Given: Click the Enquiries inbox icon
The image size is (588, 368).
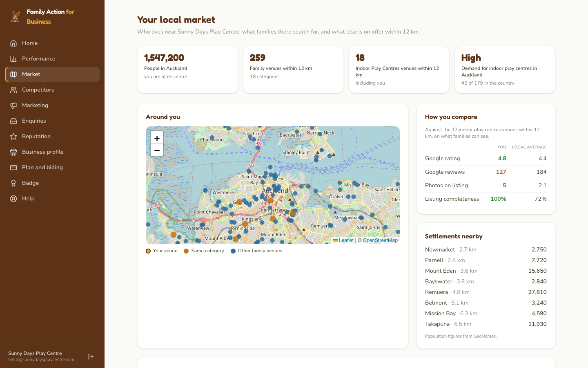Looking at the screenshot, I should click(13, 121).
